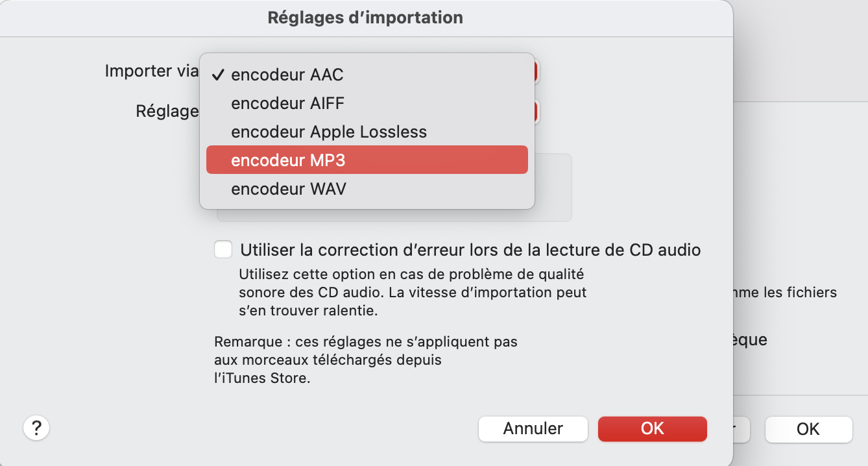Click the "Importer via" label
Screen dimensions: 868x466
tap(147, 71)
